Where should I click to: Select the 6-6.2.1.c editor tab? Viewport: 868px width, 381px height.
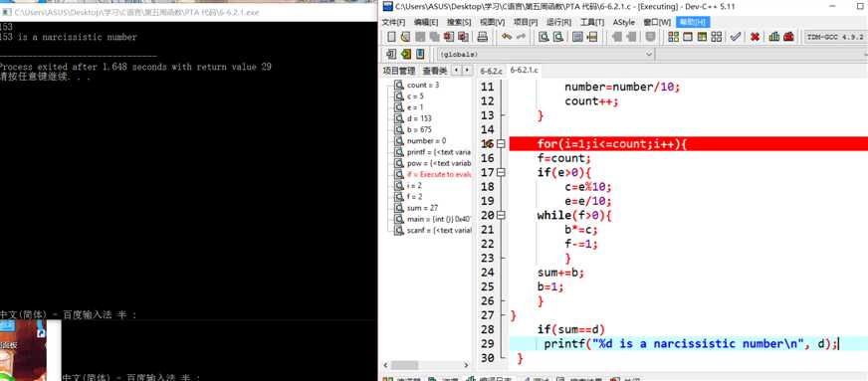pos(524,71)
